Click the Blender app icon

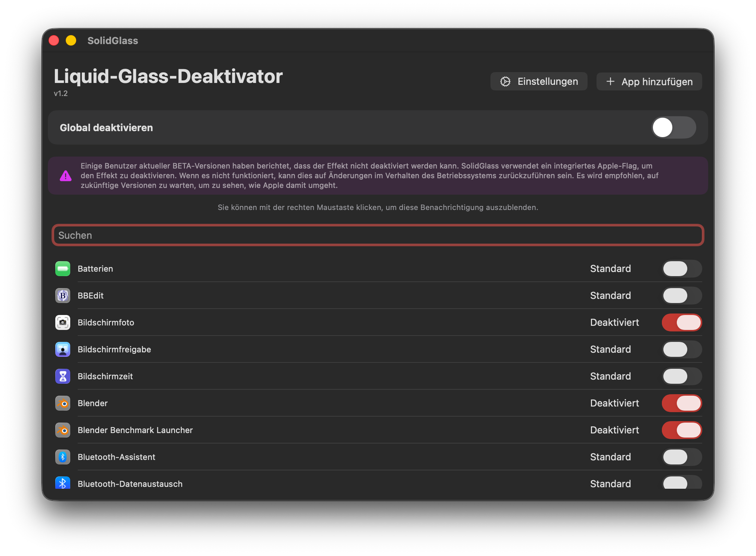click(63, 403)
